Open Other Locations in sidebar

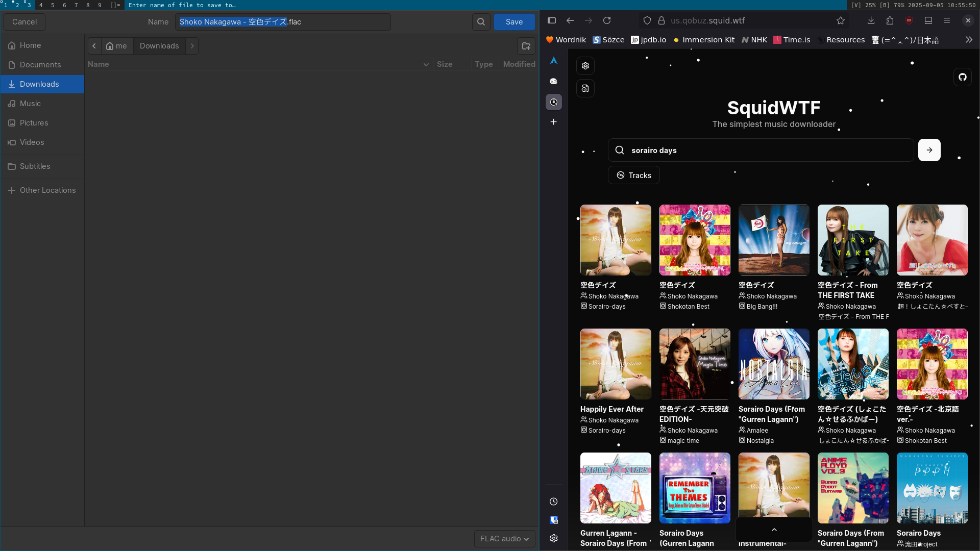(47, 190)
